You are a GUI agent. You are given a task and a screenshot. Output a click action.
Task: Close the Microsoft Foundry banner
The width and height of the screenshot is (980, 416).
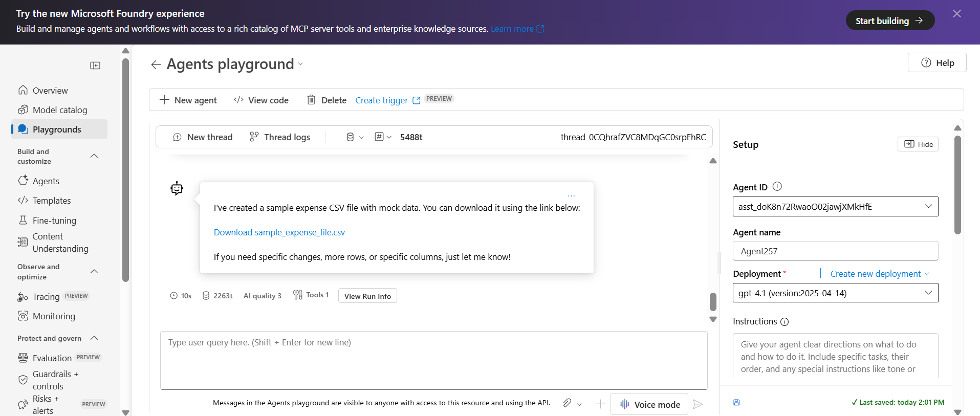[x=957, y=14]
